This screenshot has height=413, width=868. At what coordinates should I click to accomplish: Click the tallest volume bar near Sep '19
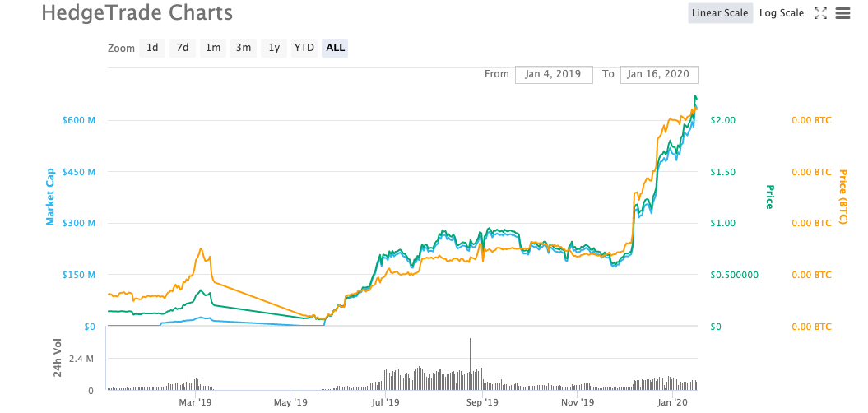pos(470,364)
